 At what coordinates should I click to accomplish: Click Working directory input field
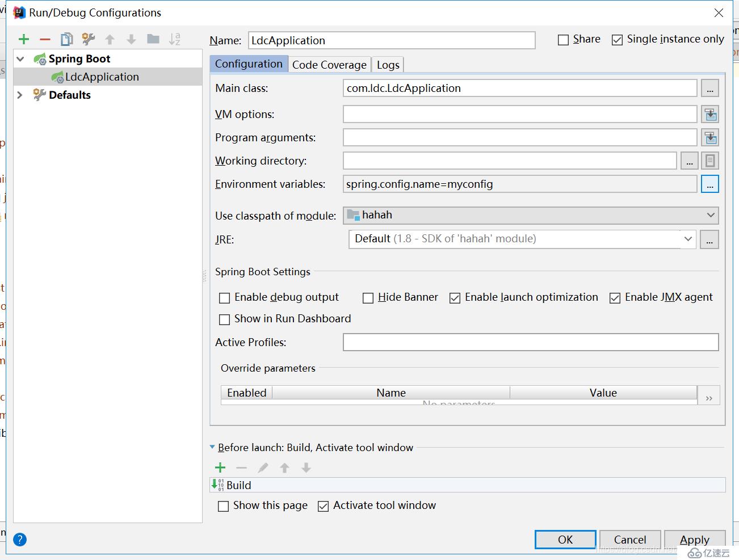(x=510, y=161)
